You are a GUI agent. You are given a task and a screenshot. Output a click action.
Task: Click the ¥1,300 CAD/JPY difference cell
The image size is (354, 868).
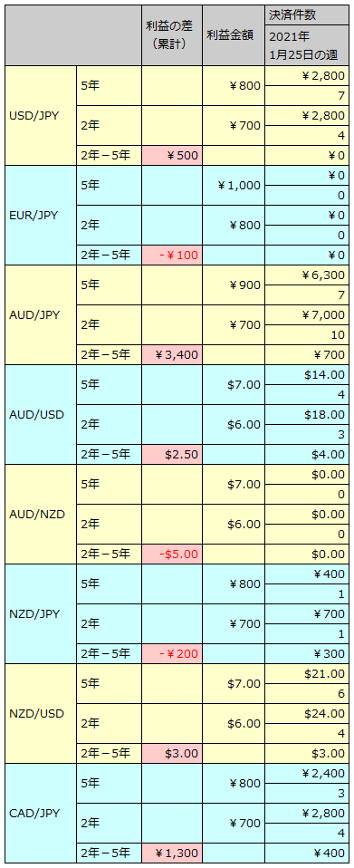(x=172, y=854)
